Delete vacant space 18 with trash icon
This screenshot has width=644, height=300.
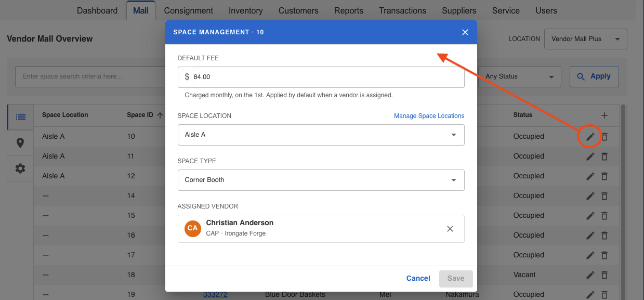tap(604, 275)
